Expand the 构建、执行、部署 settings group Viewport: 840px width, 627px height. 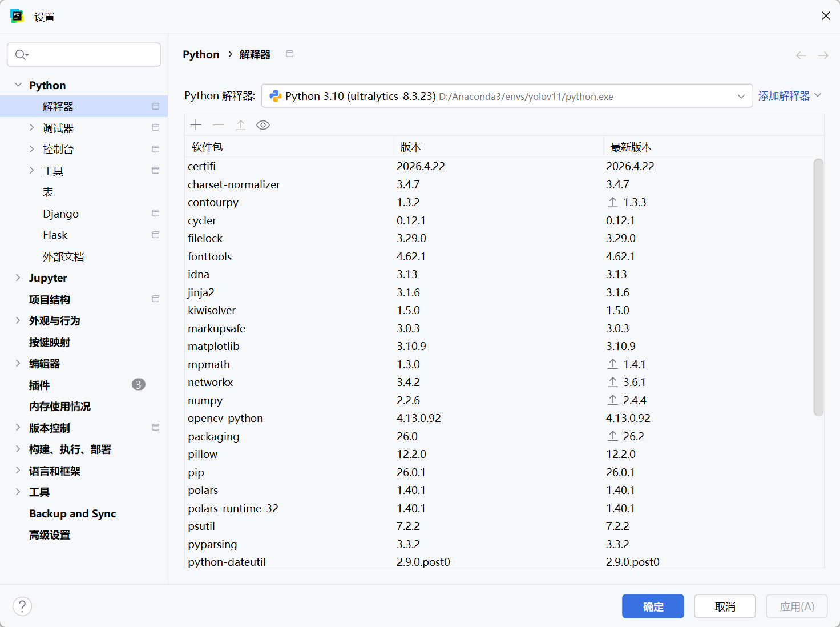click(18, 449)
